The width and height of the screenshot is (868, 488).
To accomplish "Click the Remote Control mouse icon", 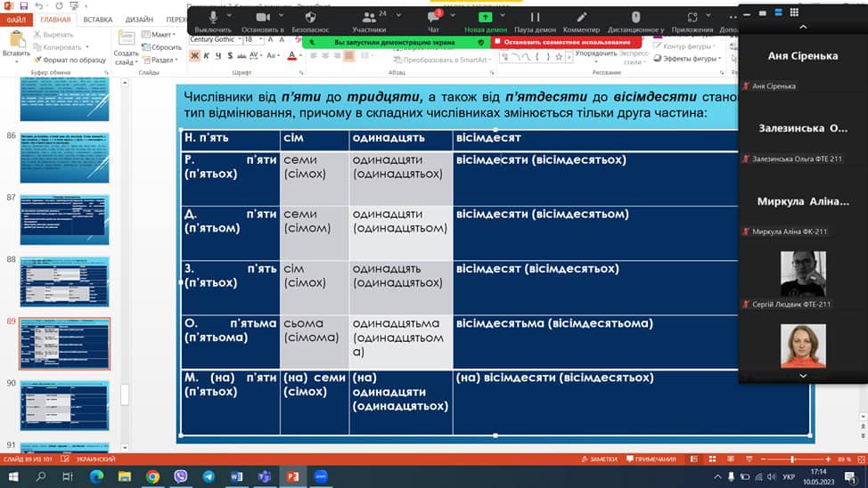I will tap(635, 18).
